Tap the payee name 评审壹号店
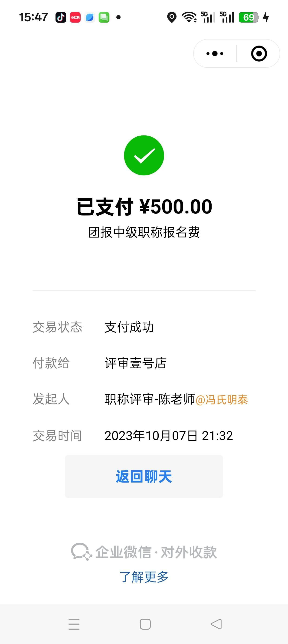Image resolution: width=288 pixels, height=644 pixels. (135, 363)
